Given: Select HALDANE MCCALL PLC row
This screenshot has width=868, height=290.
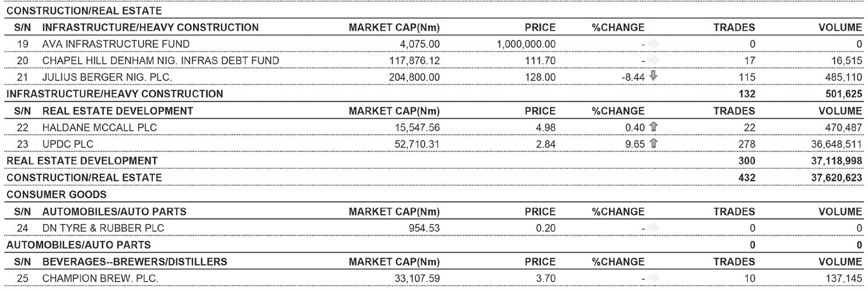Looking at the screenshot, I should pos(91,127).
